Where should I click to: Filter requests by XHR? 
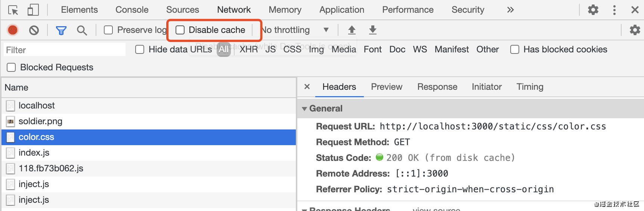click(249, 49)
